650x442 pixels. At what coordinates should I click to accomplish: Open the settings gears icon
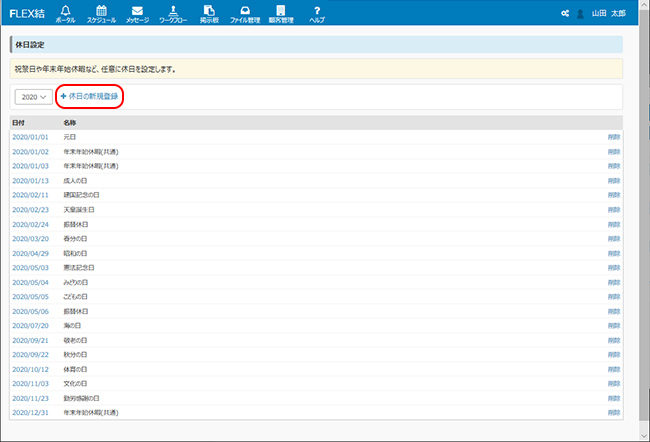(x=565, y=14)
